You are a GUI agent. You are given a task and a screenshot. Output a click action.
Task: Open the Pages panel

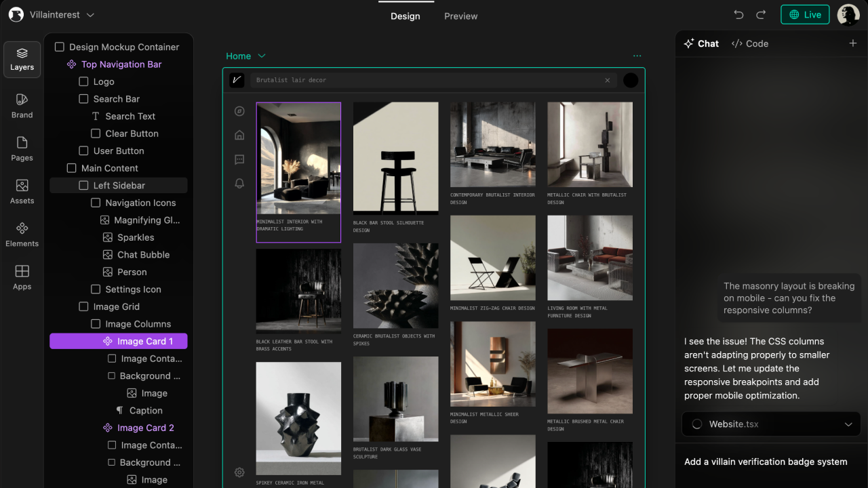pos(22,149)
